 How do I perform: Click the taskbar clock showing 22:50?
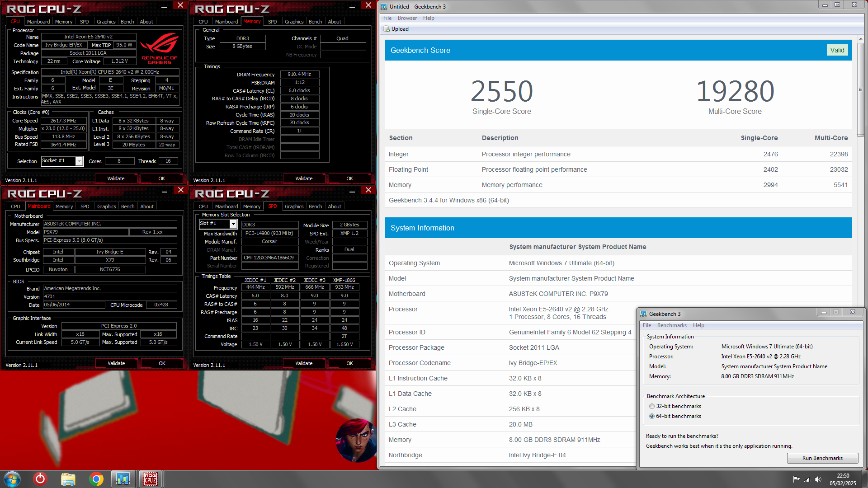tap(843, 479)
